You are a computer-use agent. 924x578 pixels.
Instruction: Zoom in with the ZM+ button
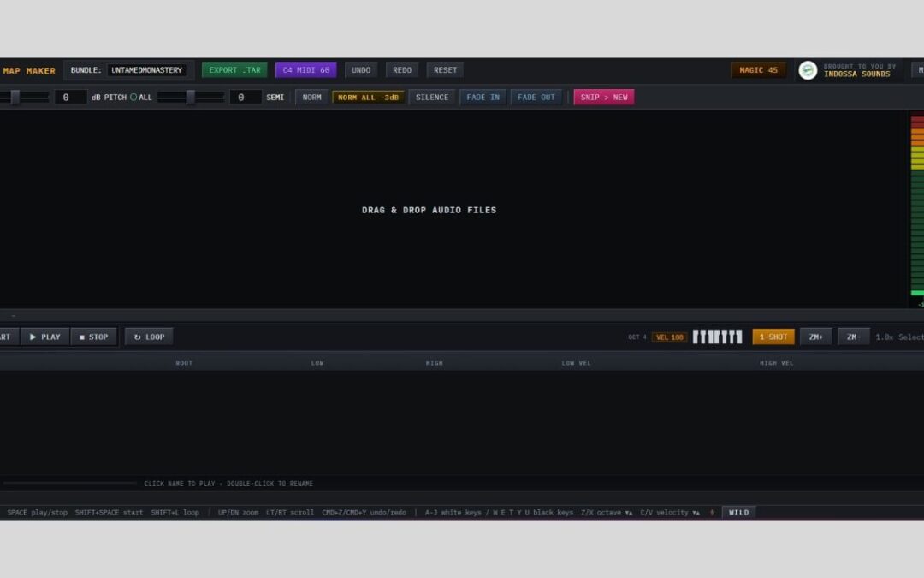(815, 337)
